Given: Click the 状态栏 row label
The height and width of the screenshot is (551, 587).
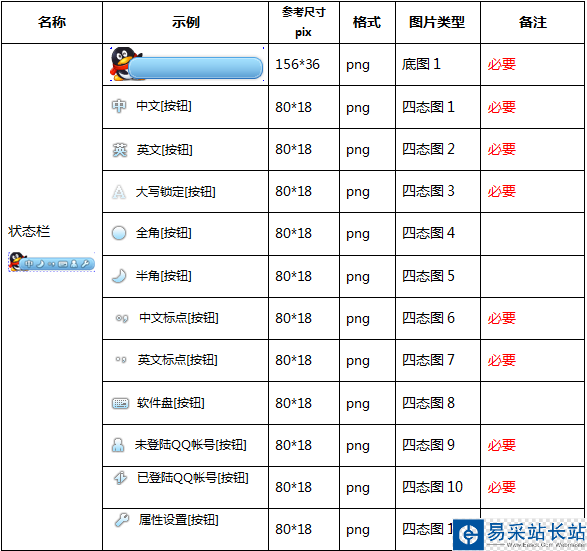Looking at the screenshot, I should click(x=29, y=231).
